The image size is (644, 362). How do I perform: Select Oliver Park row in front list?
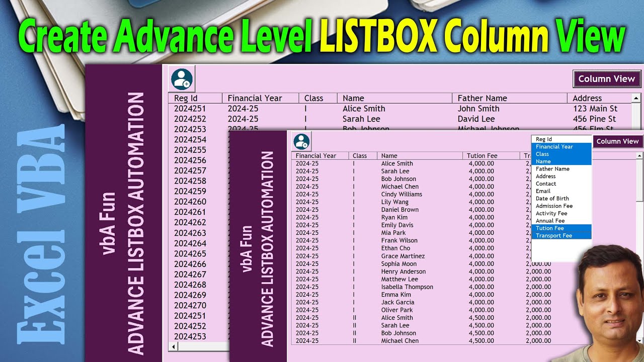(x=464, y=310)
